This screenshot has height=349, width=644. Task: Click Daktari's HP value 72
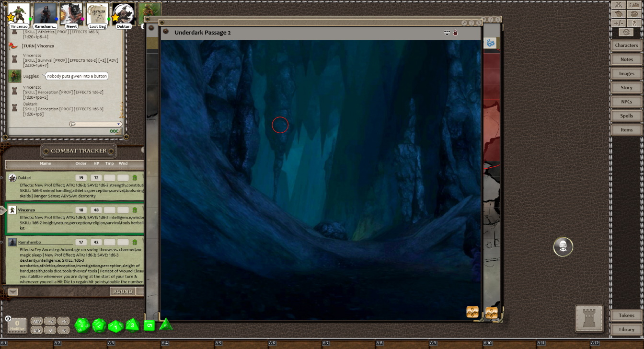[x=96, y=178]
